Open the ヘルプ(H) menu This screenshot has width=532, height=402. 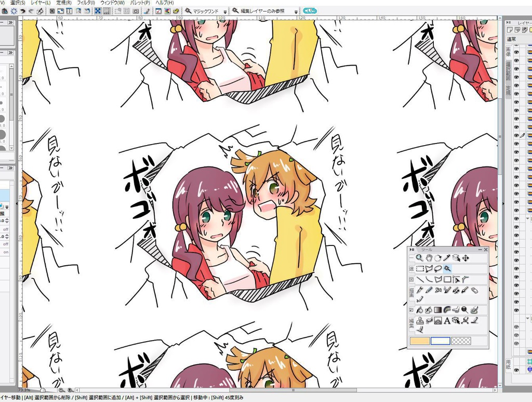(165, 3)
